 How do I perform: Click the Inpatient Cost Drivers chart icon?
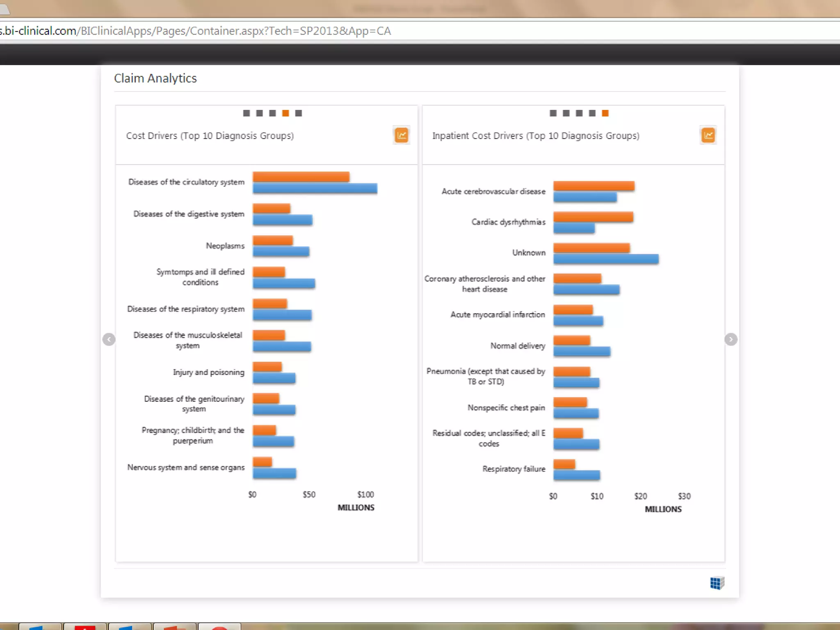click(708, 135)
